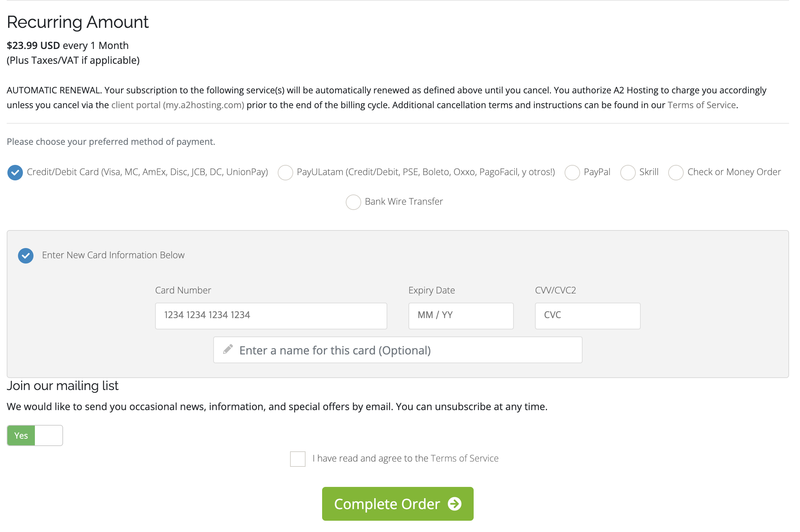Select PayPal as payment method
Image resolution: width=800 pixels, height=532 pixels.
(x=572, y=173)
